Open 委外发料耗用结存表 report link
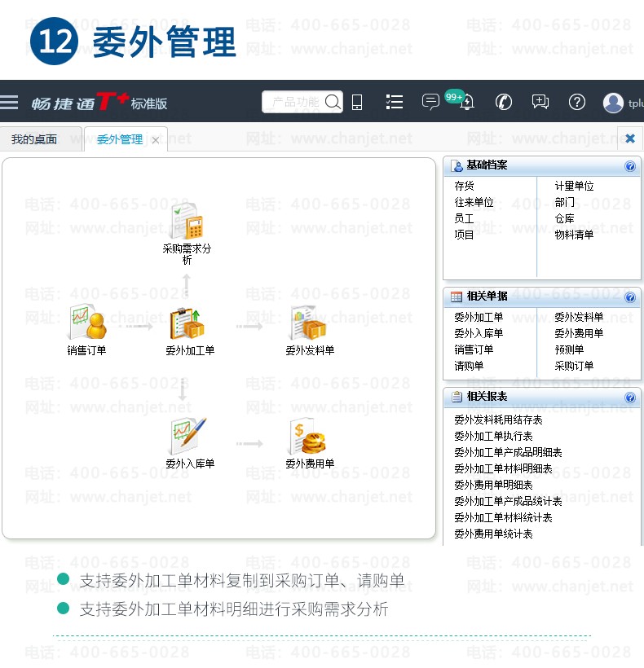This screenshot has width=644, height=668. coord(498,420)
